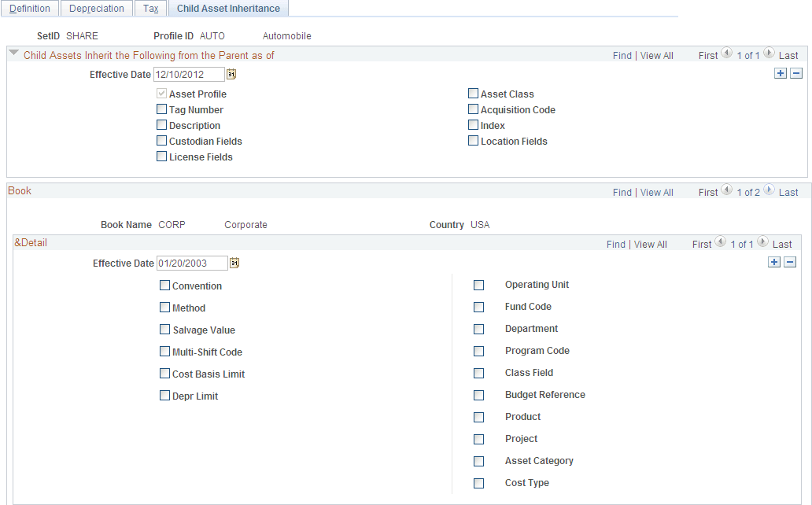The height and width of the screenshot is (505, 812).
Task: Select the Fund Code checkbox
Action: click(478, 307)
